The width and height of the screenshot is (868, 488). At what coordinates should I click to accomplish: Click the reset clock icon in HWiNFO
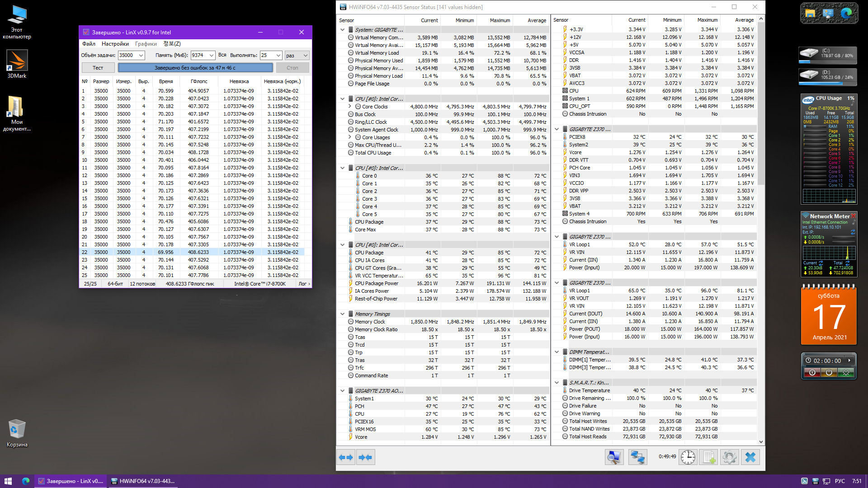[x=688, y=457]
